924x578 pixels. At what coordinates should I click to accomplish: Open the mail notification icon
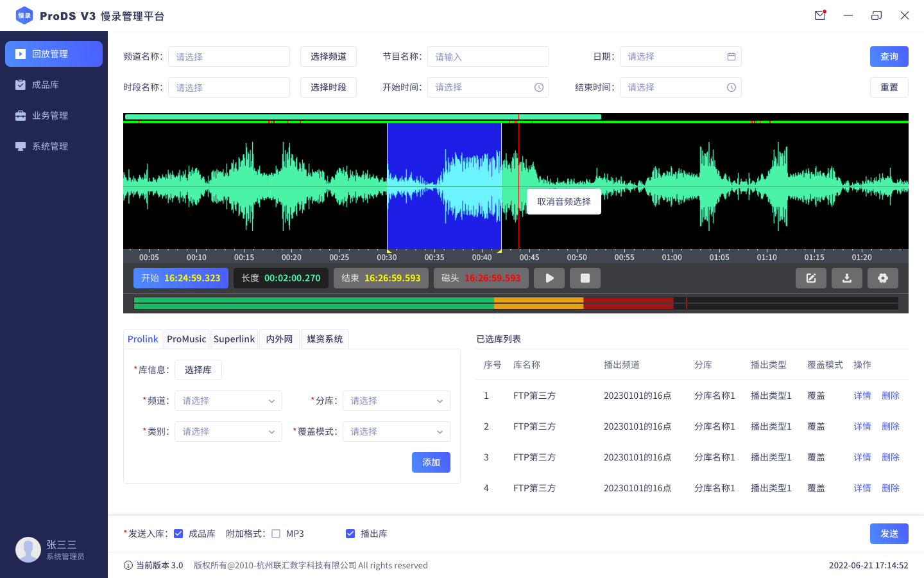(x=820, y=15)
